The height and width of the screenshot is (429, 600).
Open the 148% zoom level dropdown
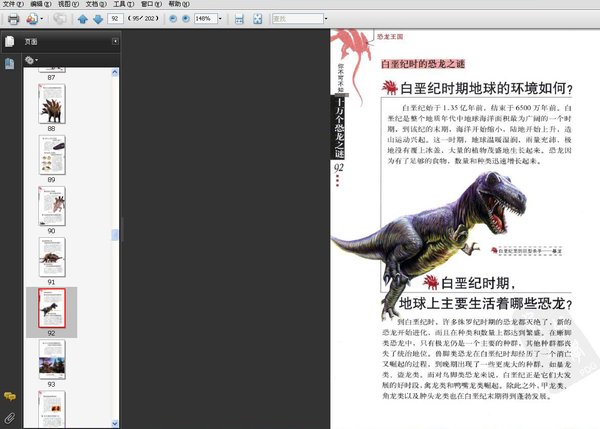pos(219,19)
